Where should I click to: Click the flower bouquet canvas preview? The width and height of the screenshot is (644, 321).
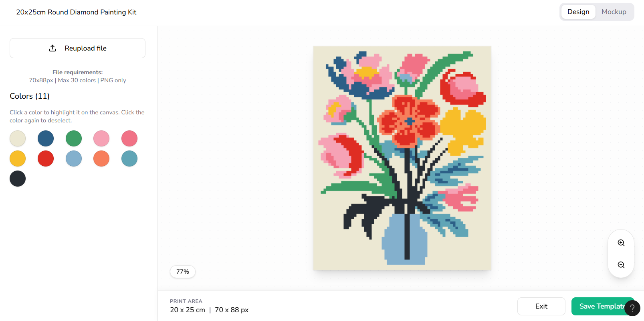[x=402, y=158]
